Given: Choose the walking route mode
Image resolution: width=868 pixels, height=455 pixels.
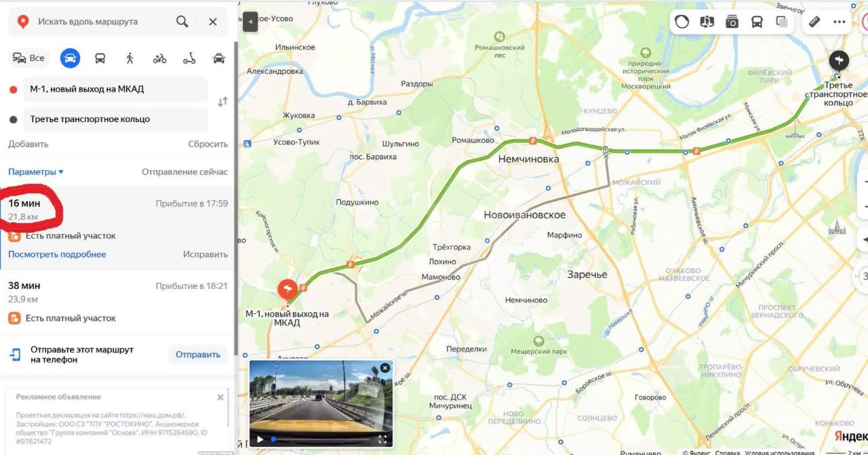Looking at the screenshot, I should pos(130,58).
